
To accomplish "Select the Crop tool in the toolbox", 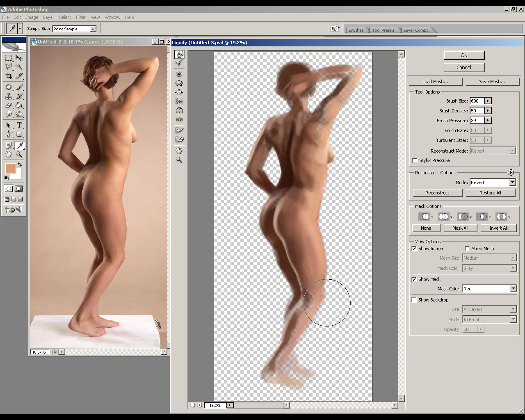I will pyautogui.click(x=9, y=76).
